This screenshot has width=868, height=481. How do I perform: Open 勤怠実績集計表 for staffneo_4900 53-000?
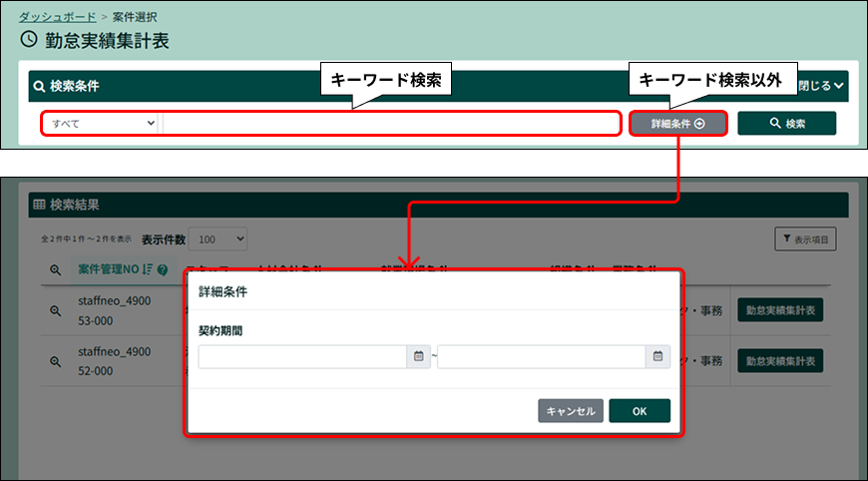[x=780, y=310]
